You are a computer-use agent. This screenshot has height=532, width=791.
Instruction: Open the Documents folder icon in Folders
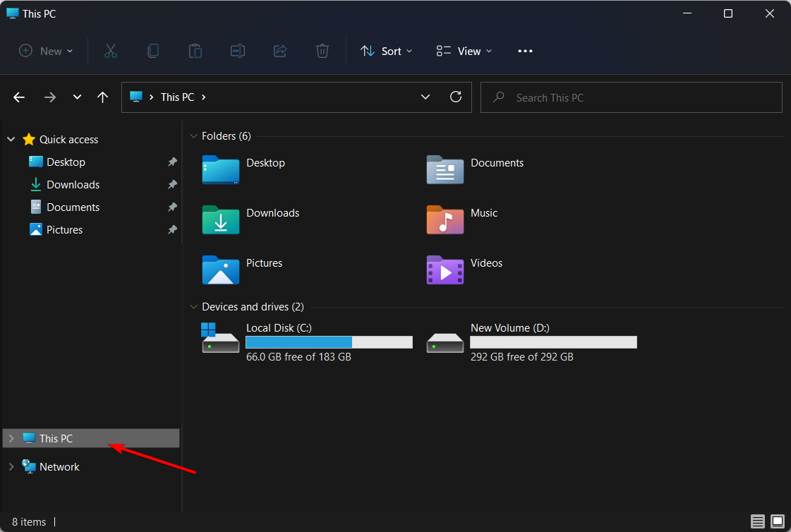tap(445, 169)
